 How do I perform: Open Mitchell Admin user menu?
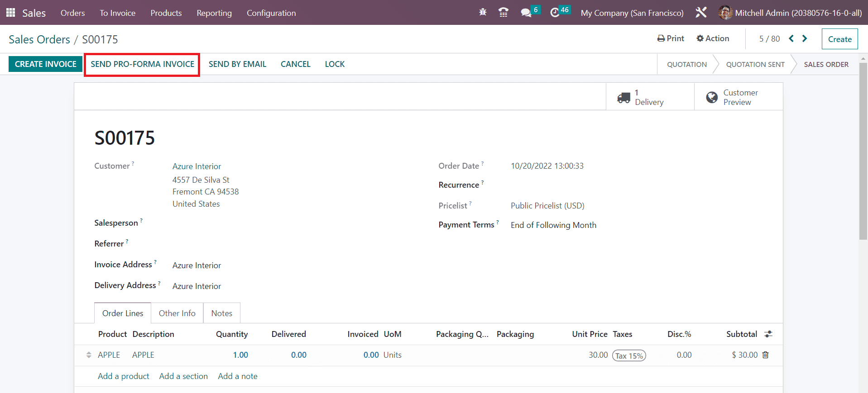point(790,13)
